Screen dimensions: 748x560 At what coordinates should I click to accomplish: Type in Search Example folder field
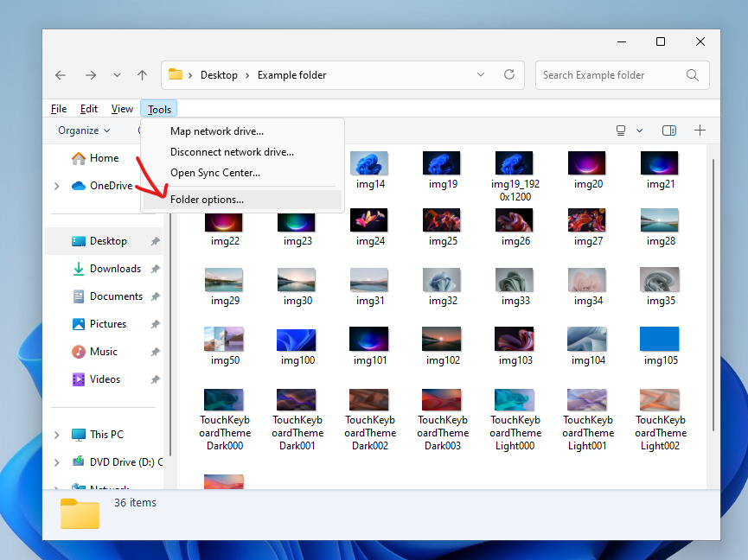coord(609,75)
